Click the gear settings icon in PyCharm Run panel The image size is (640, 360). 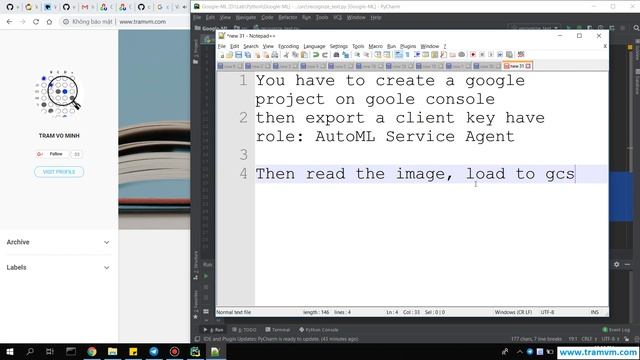click(616, 264)
